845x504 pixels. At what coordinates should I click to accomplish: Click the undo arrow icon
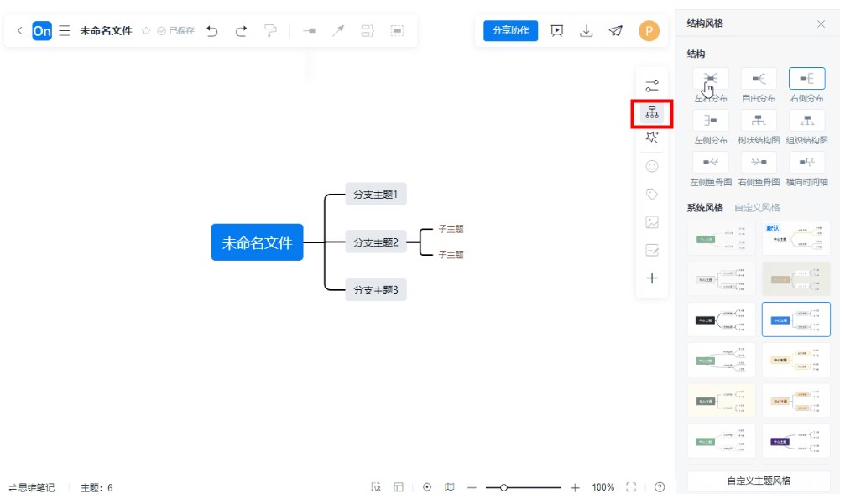pyautogui.click(x=212, y=31)
